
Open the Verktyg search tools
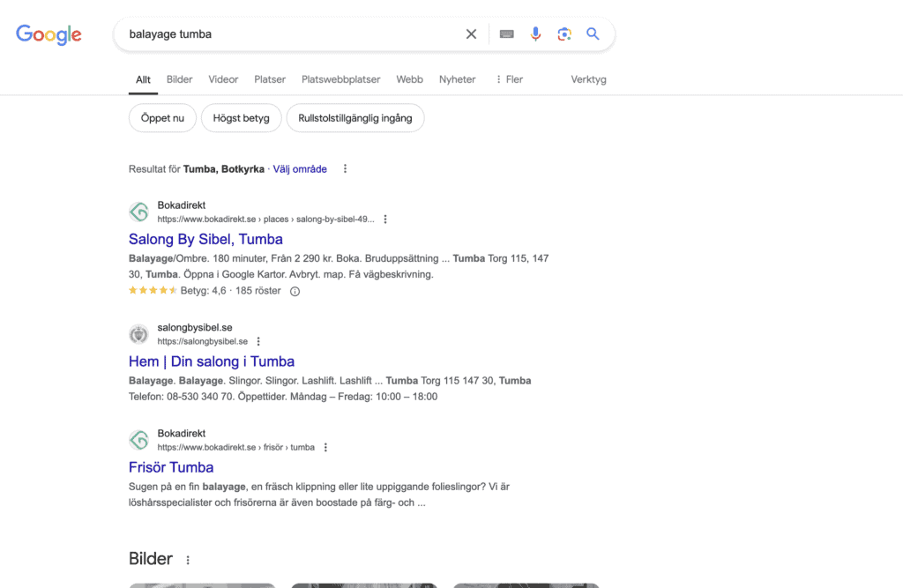[x=588, y=79]
